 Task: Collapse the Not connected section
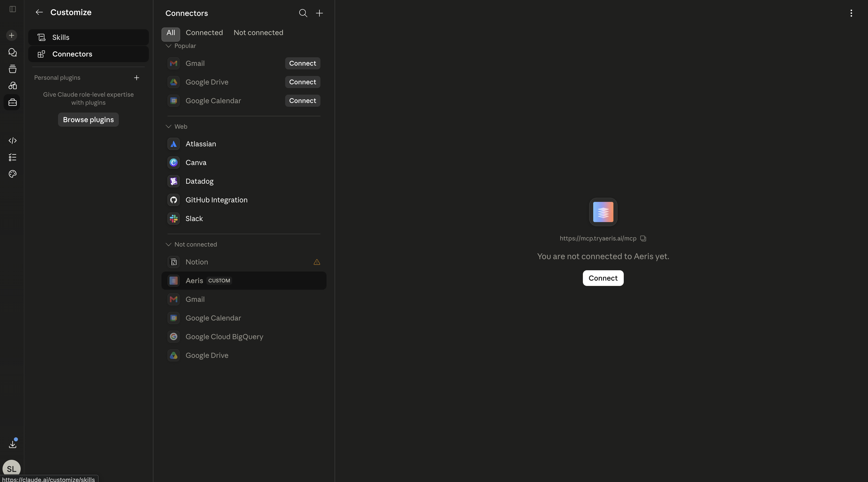(169, 244)
